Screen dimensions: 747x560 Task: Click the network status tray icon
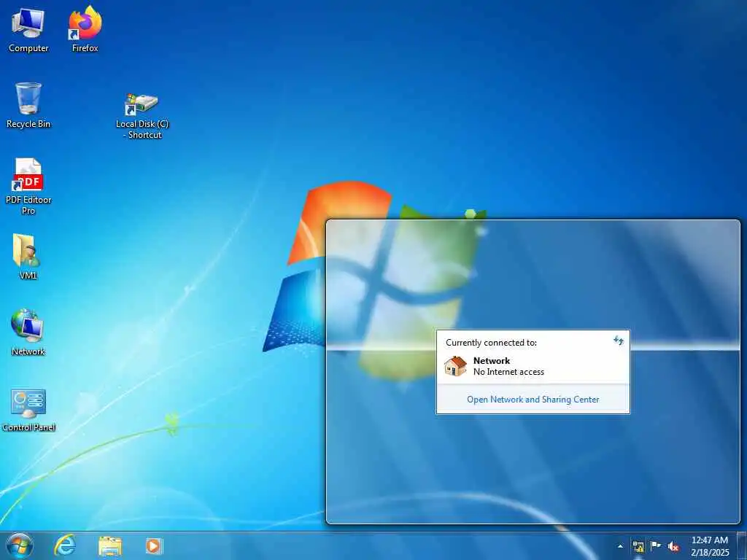click(x=638, y=546)
